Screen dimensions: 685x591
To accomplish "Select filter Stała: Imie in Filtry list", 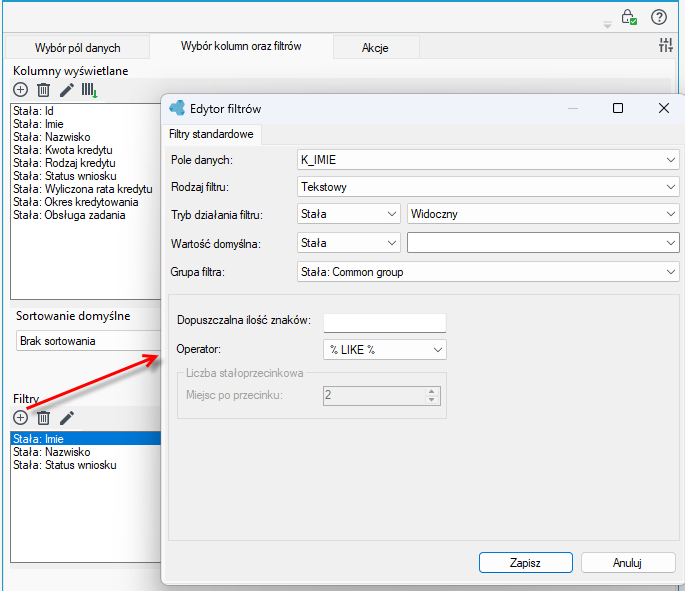I will click(x=86, y=439).
